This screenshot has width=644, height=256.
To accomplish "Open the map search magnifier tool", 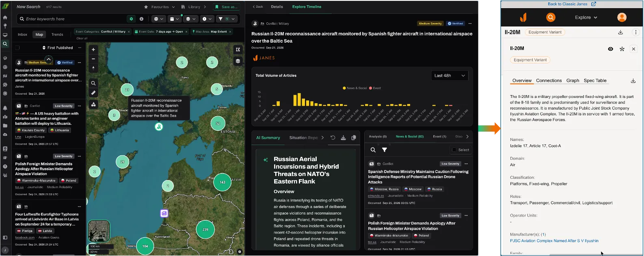I will 93,83.
